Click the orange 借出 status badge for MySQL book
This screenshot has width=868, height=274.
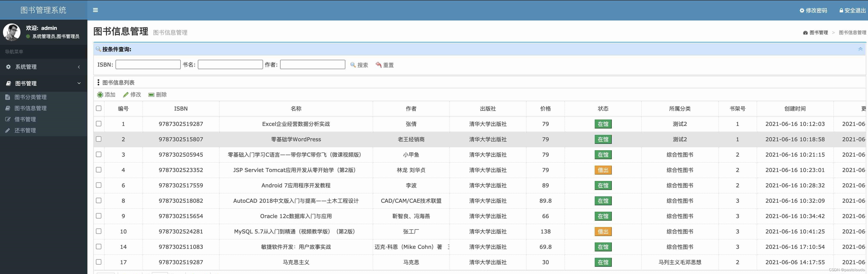pos(603,232)
